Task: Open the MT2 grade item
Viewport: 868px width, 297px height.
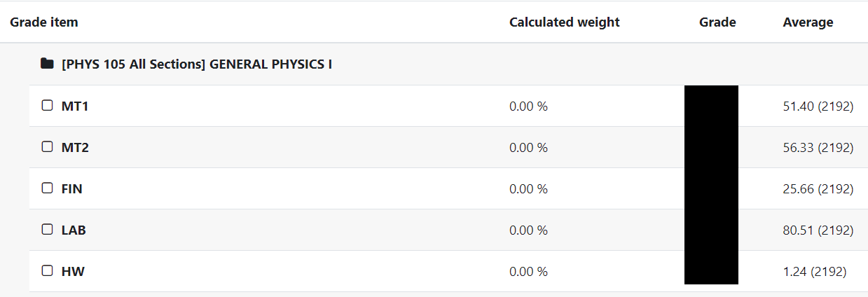Action: tap(75, 148)
